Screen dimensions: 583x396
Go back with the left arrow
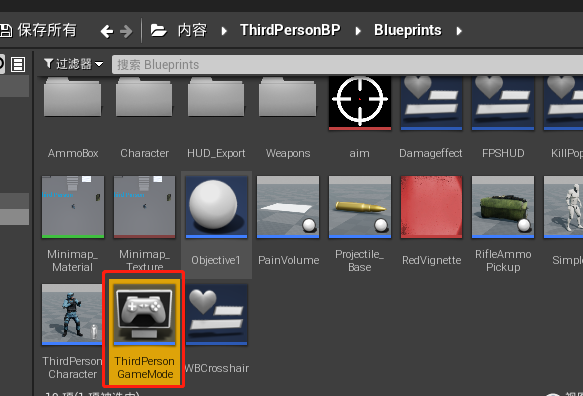107,31
